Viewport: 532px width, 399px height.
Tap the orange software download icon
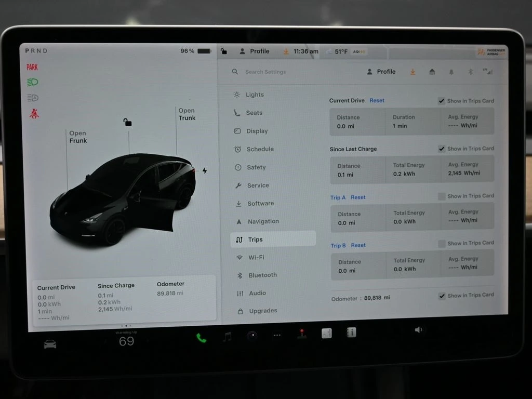click(413, 72)
